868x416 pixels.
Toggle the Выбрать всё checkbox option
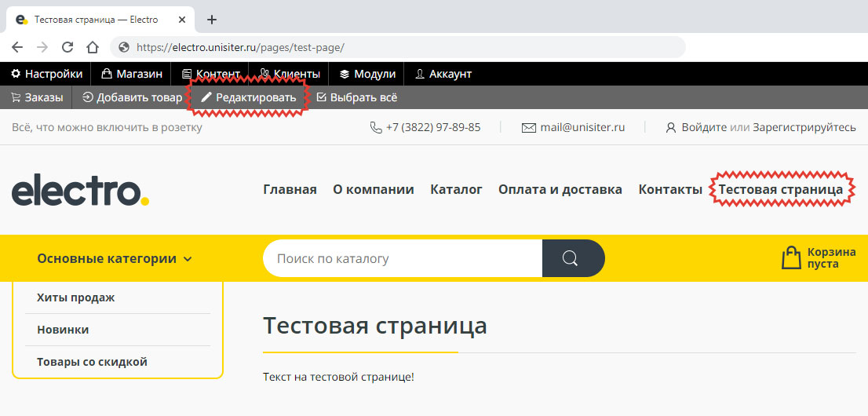pos(357,98)
